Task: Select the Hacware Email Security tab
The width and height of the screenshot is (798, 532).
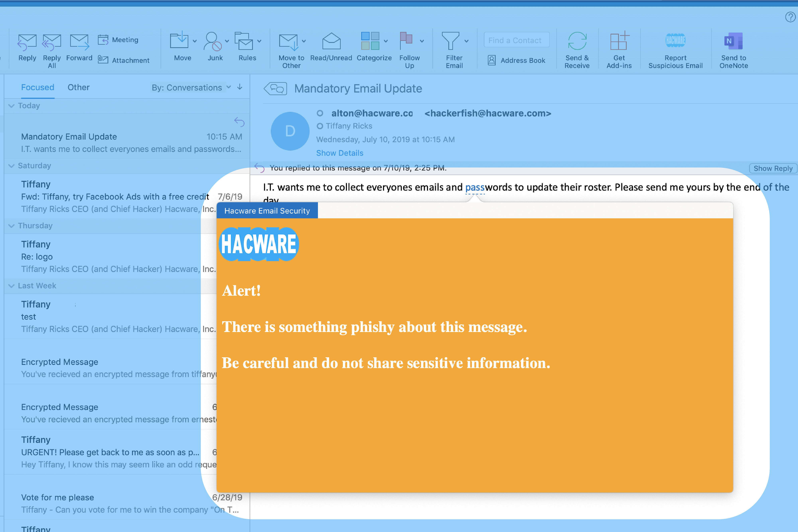Action: point(267,211)
